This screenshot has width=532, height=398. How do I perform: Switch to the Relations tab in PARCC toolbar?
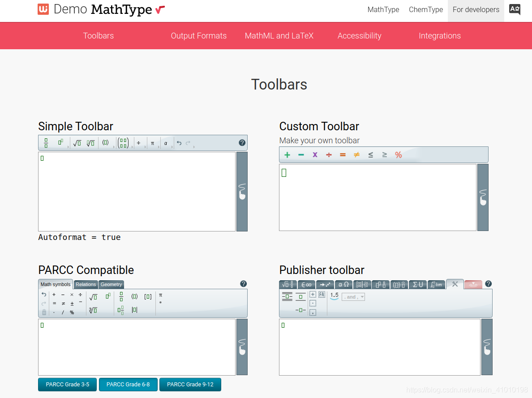86,284
